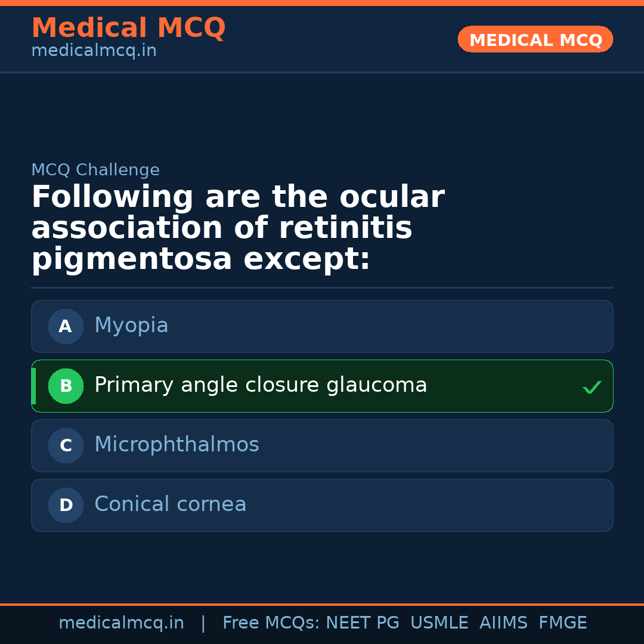644x644 pixels.
Task: Click the USMLE text in footer
Action: [x=439, y=622]
